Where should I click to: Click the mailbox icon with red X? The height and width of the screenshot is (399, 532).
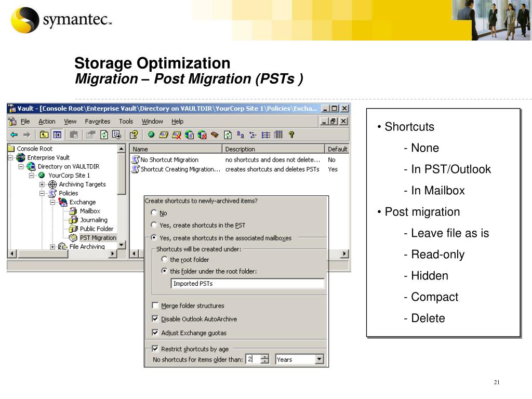coord(177,135)
